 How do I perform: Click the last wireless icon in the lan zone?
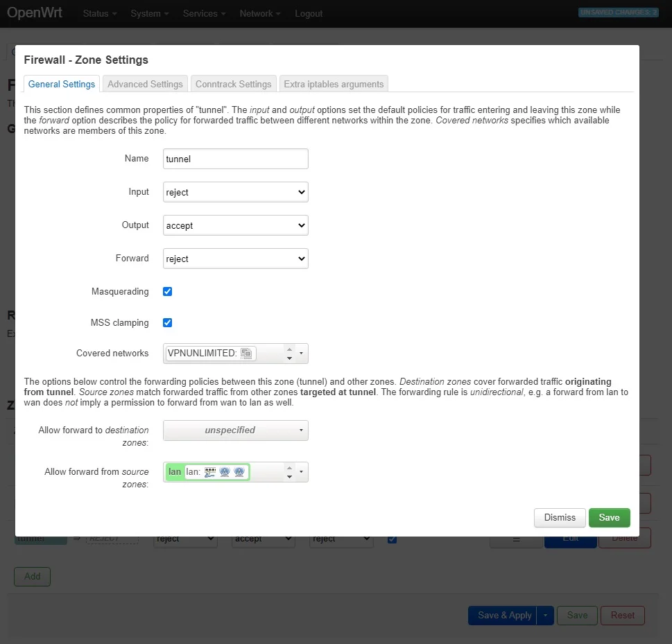[x=239, y=472]
